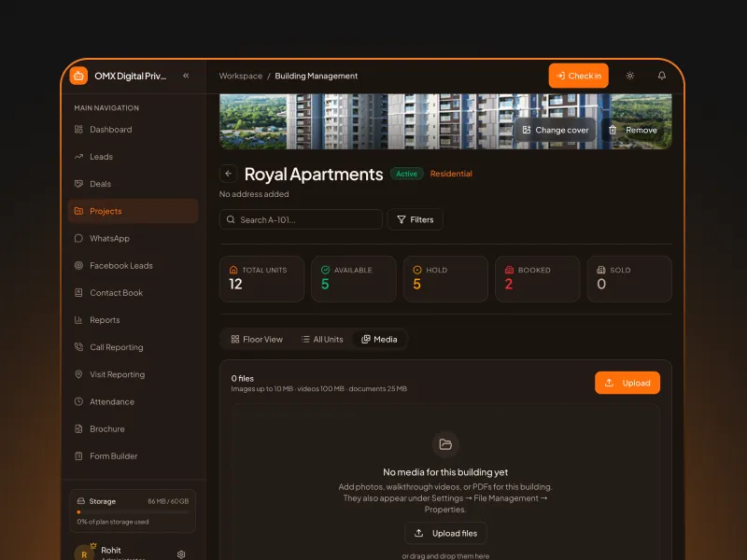Screen dimensions: 747x560
Task: Click the Contact Book icon
Action: coord(78,293)
